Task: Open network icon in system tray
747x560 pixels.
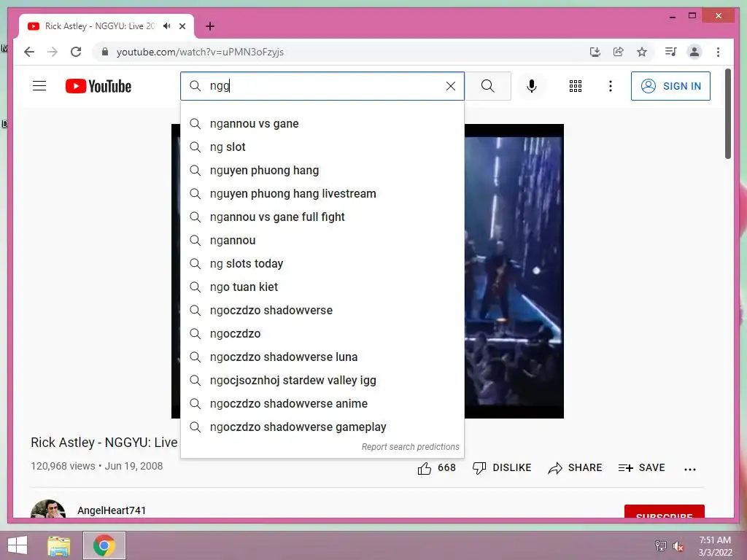Action: 660,545
